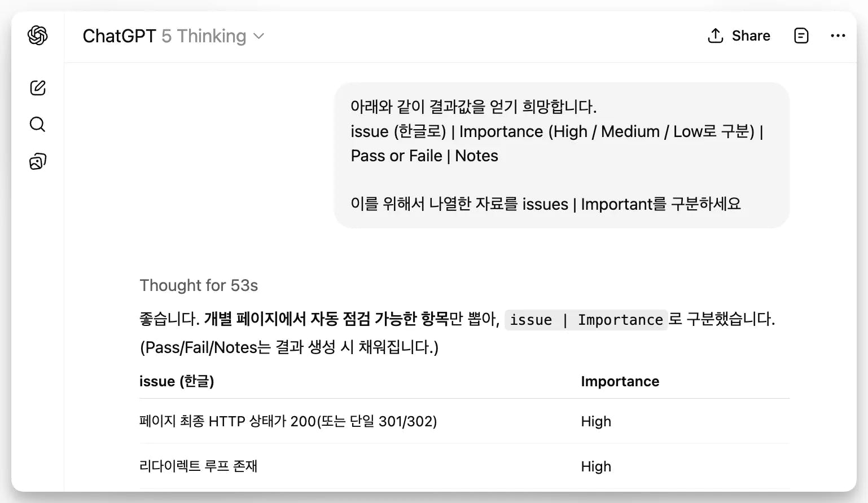Click the share upload arrow icon
This screenshot has width=868, height=503.
715,36
